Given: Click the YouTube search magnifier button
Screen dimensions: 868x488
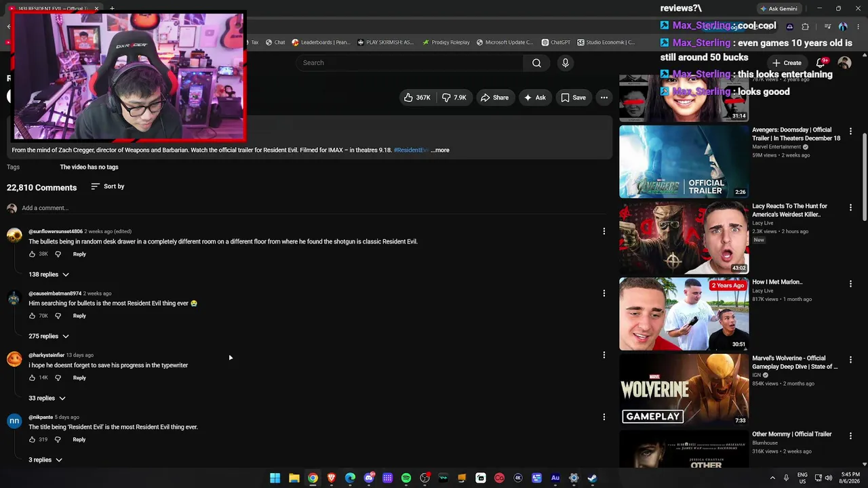Looking at the screenshot, I should point(536,63).
